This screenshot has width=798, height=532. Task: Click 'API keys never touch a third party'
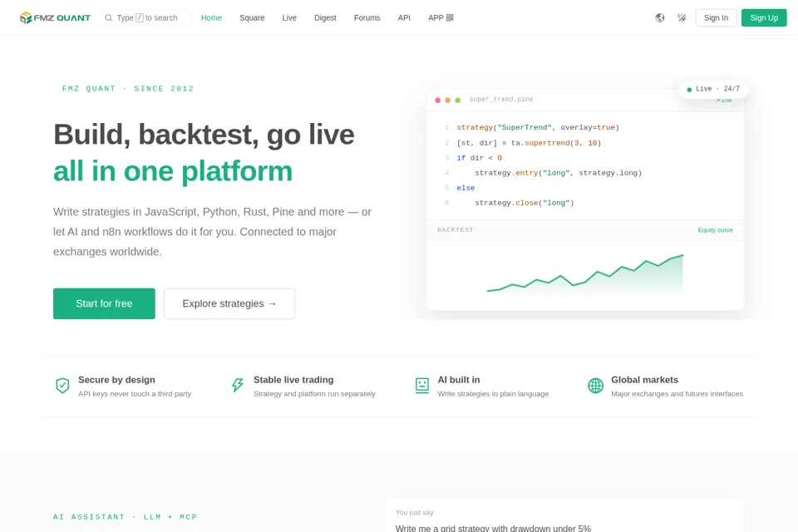click(135, 394)
